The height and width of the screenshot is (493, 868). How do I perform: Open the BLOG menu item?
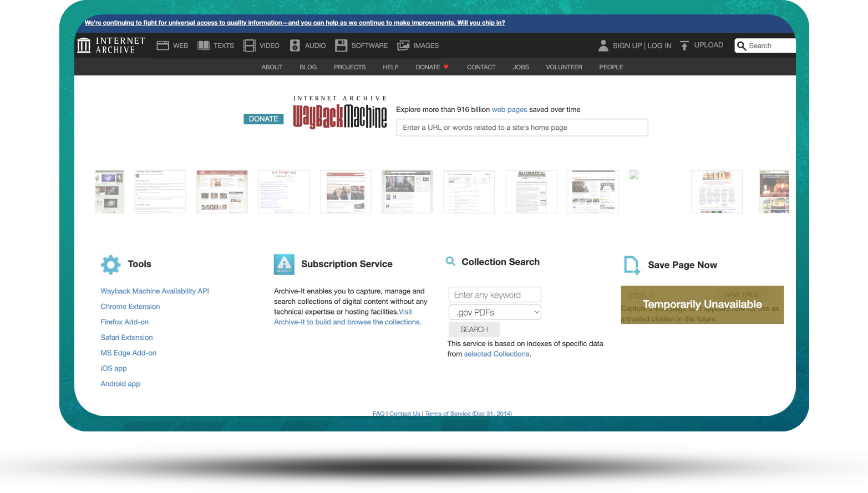click(308, 67)
